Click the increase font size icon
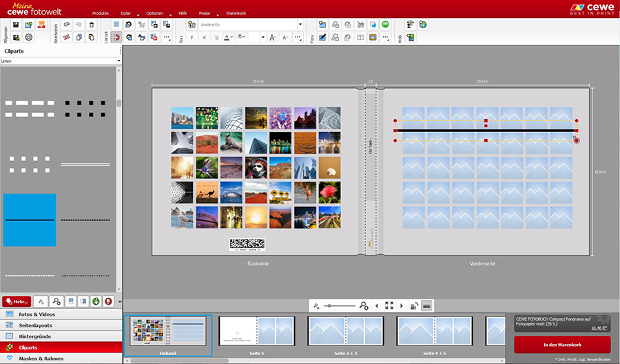 tap(273, 37)
